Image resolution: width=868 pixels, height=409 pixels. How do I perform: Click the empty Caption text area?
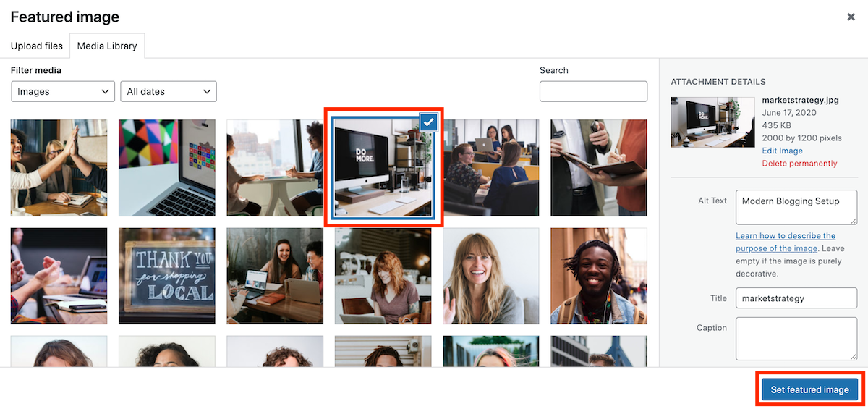click(796, 338)
